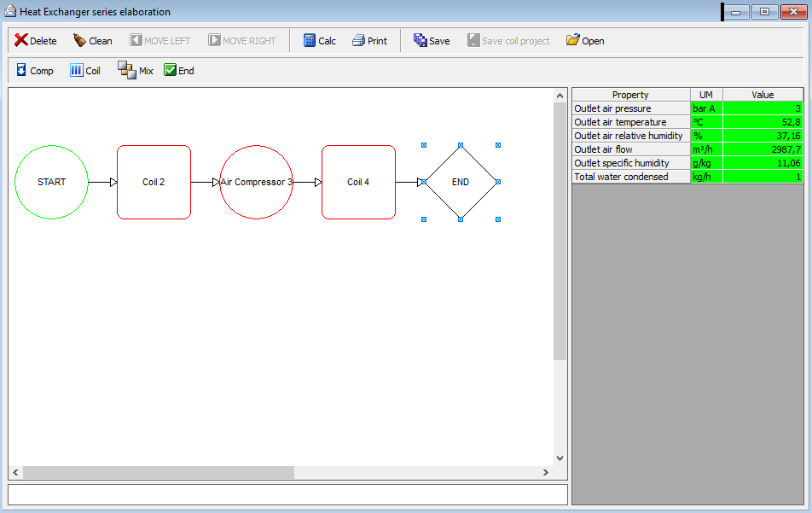Click the horizontal scrollbar right arrow
The height and width of the screenshot is (513, 812).
[x=546, y=472]
